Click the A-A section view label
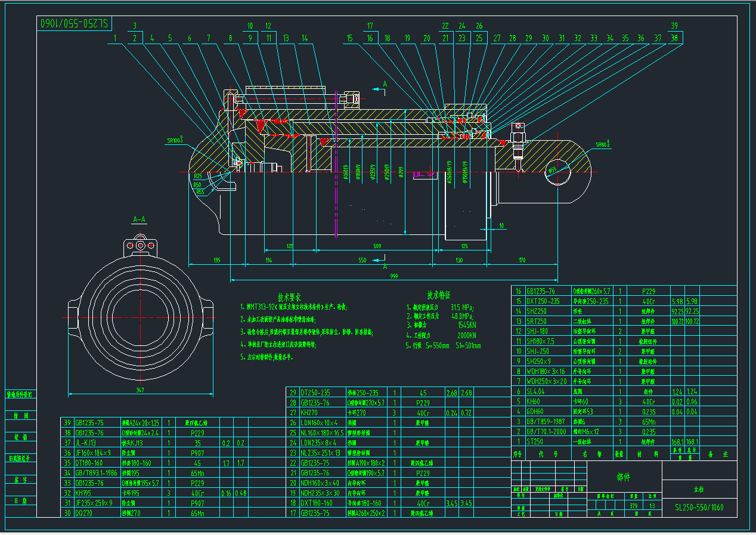 [x=139, y=219]
